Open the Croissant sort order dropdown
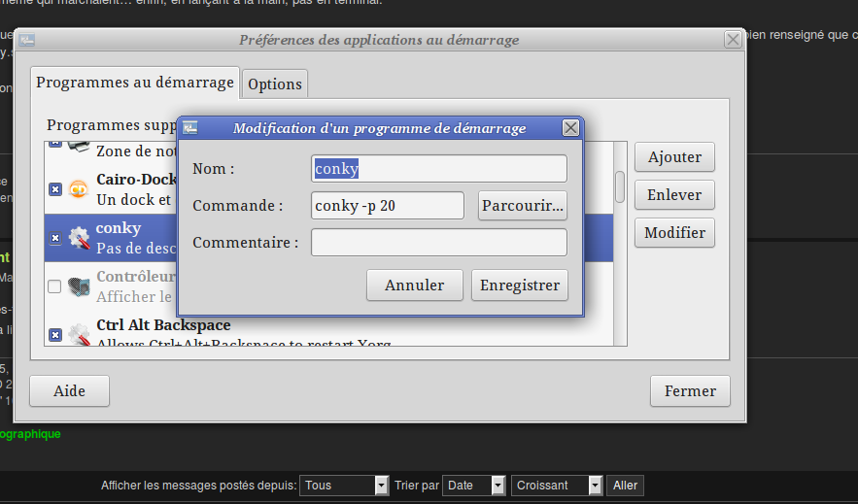 [x=557, y=486]
